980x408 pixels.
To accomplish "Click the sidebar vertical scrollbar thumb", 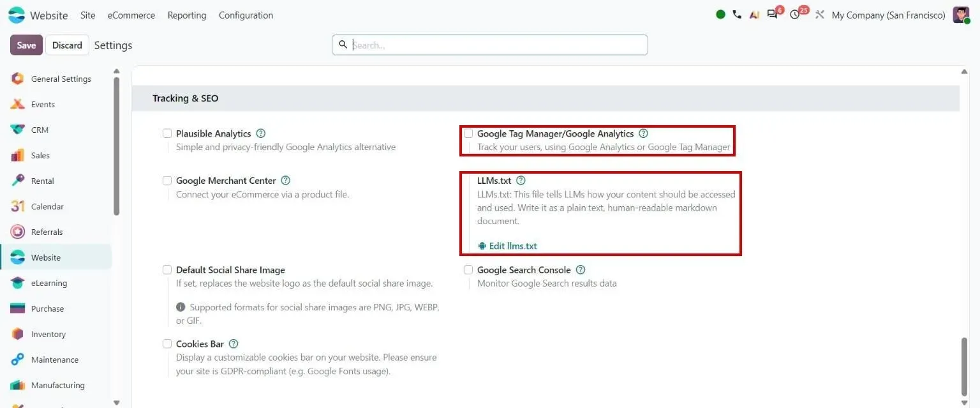I will [x=116, y=146].
